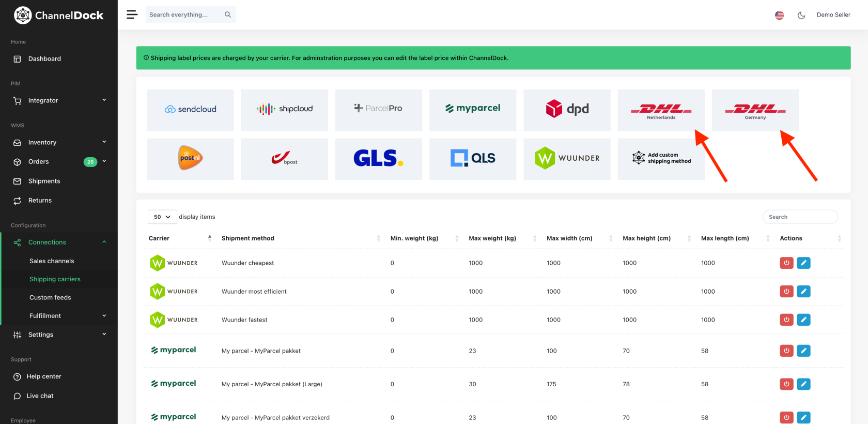The height and width of the screenshot is (424, 868).
Task: Edit Wuunder fastest method
Action: point(803,320)
